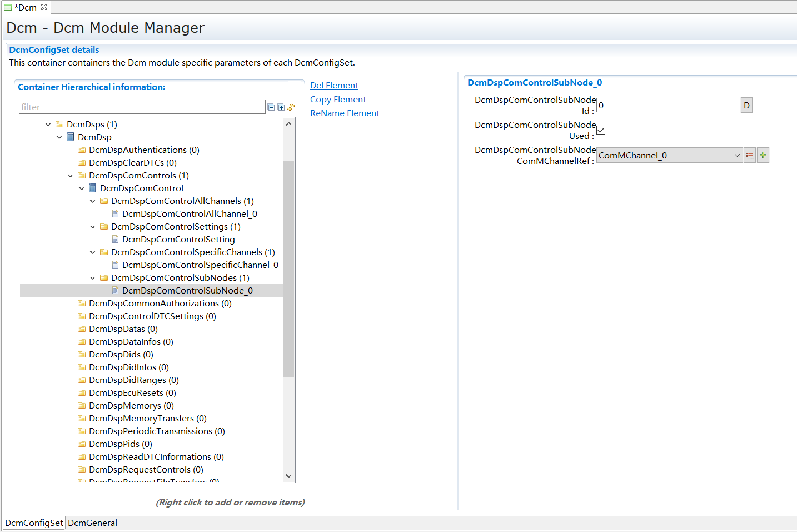This screenshot has height=532, width=797.
Task: Open the ComMChannelRef dropdown
Action: (737, 155)
